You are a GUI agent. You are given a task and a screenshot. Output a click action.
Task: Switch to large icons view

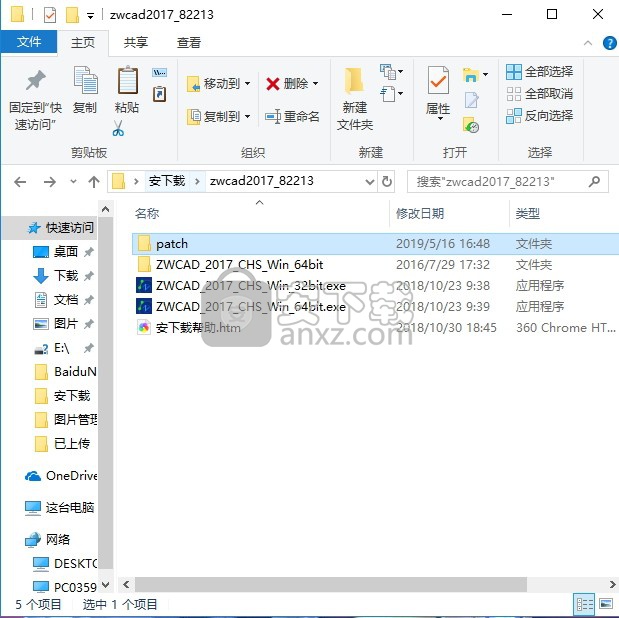pos(606,604)
